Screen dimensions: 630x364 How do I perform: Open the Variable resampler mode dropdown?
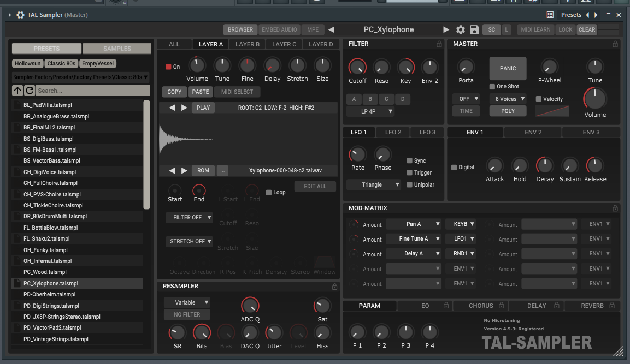(x=187, y=302)
